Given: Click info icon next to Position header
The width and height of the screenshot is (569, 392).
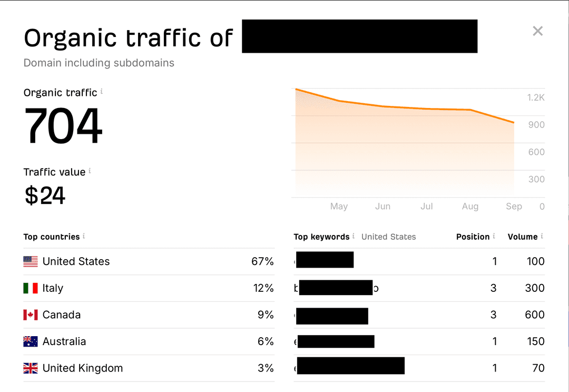Looking at the screenshot, I should click(494, 236).
